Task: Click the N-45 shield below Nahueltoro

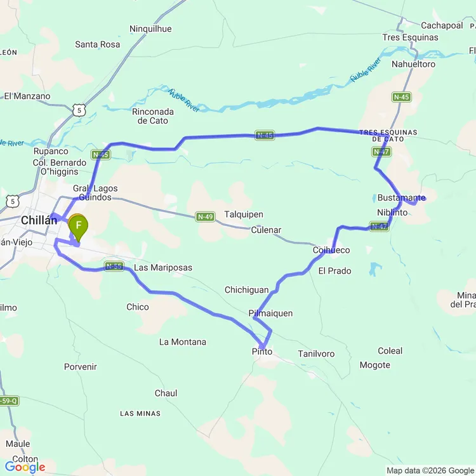Action: tap(401, 97)
